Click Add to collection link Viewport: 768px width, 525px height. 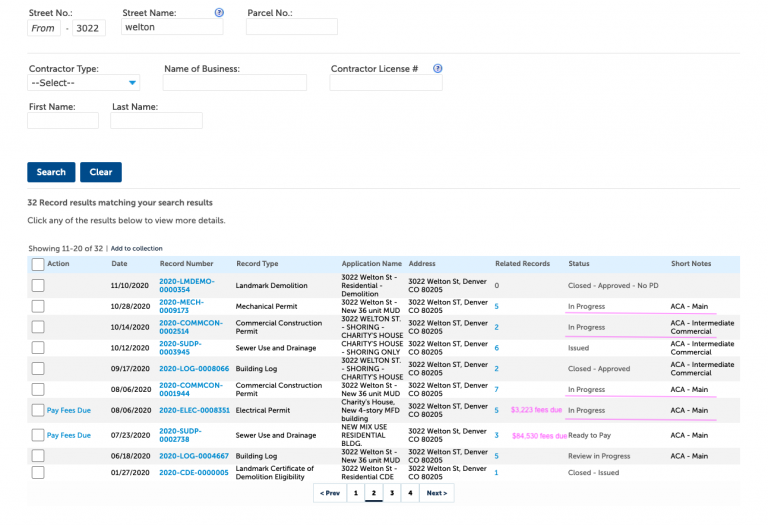pos(136,249)
